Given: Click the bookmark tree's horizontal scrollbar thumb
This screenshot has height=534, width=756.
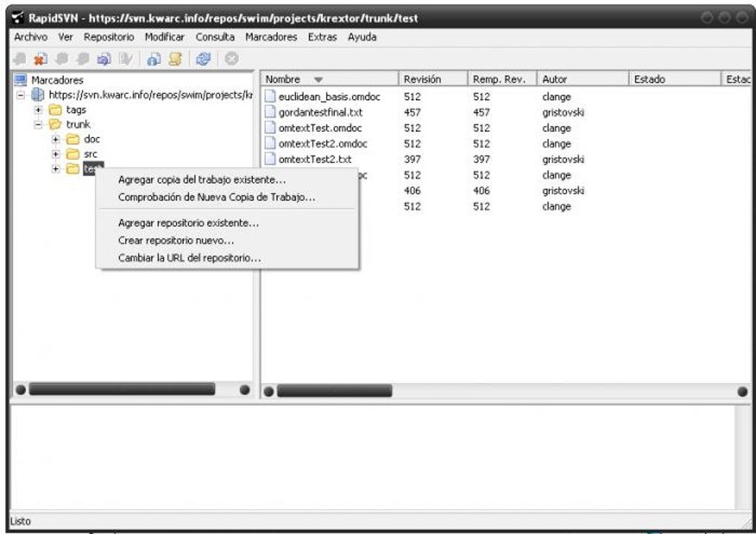Looking at the screenshot, I should 122,390.
